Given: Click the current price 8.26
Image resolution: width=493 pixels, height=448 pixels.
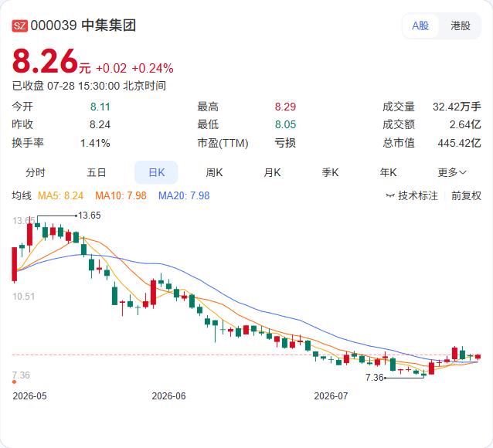Looking at the screenshot, I should coord(45,61).
